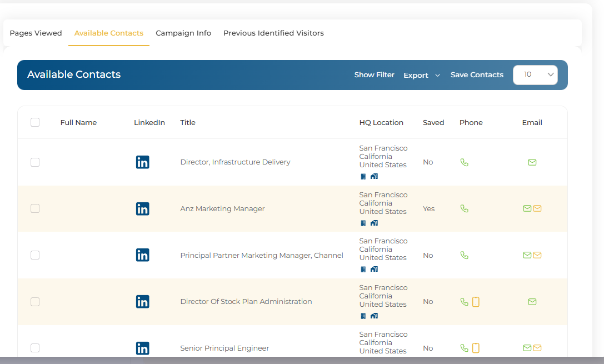Click the Title column header
604x364 pixels.
click(x=188, y=123)
